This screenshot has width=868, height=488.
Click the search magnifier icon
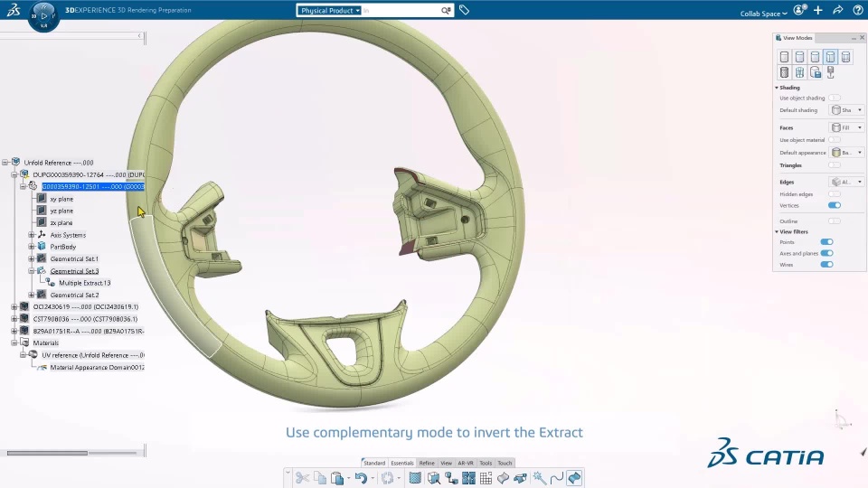446,11
